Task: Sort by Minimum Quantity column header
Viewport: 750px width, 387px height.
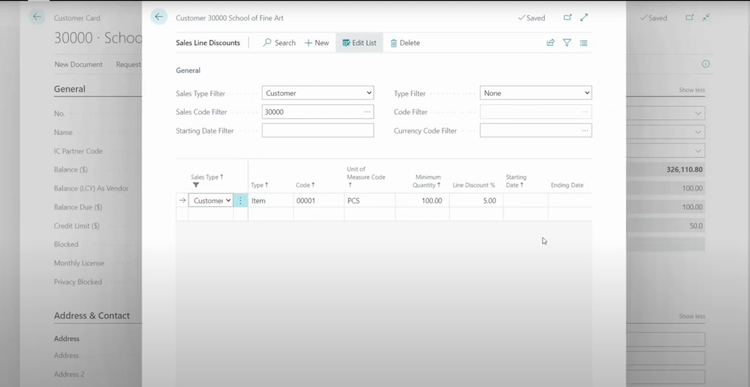Action: (x=428, y=181)
